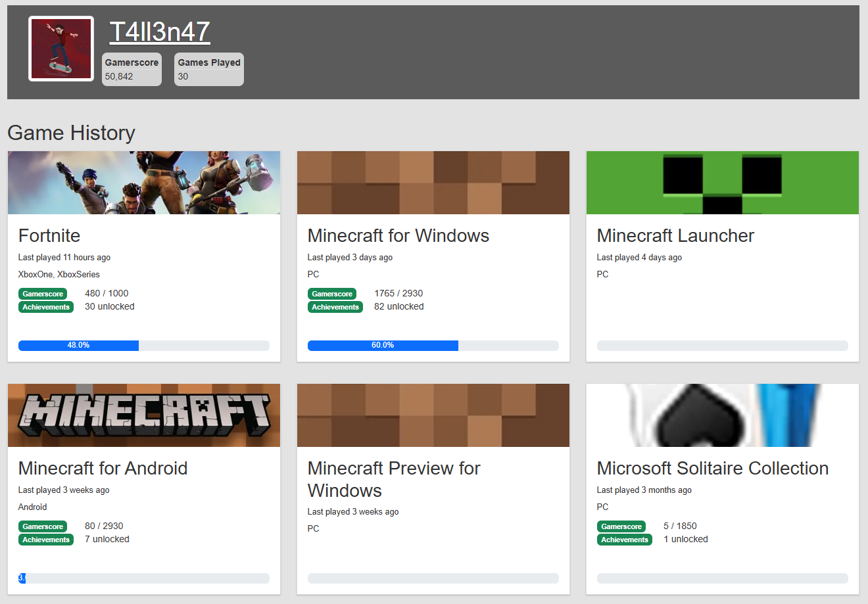868x604 pixels.
Task: Open the Minecraft Launcher creeper banner
Action: (723, 183)
